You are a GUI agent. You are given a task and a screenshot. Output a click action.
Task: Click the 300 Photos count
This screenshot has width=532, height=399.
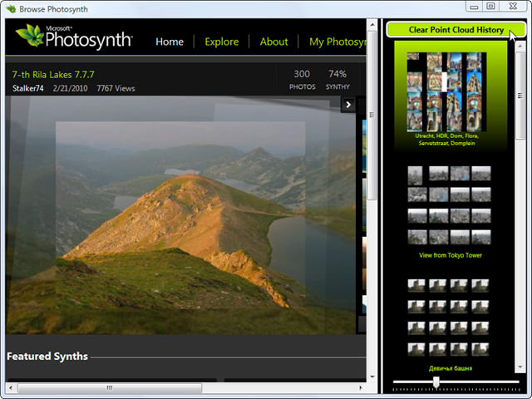(x=302, y=79)
